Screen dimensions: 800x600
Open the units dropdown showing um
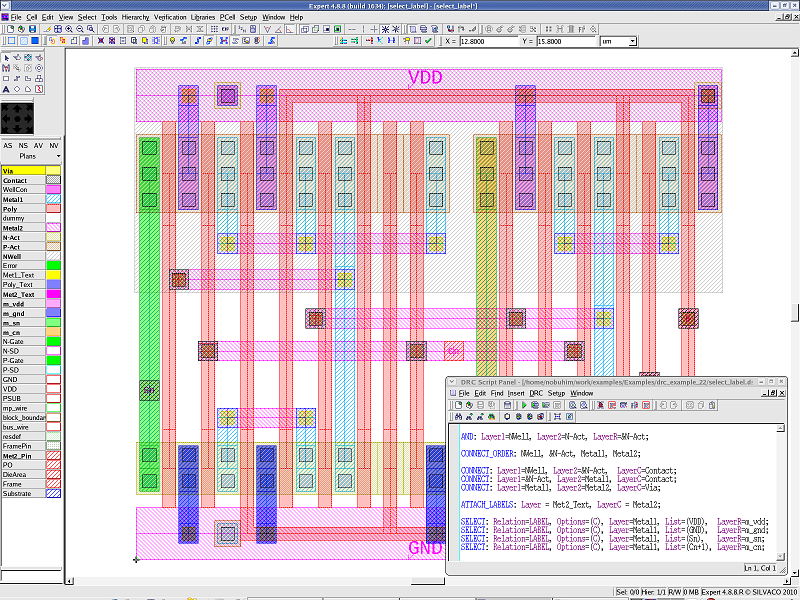pyautogui.click(x=618, y=42)
